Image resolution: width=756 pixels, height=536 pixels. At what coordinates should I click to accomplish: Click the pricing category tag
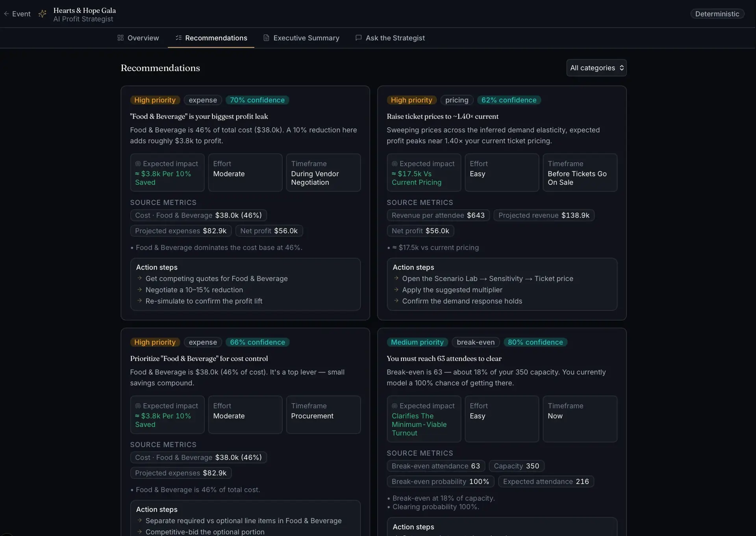click(457, 100)
